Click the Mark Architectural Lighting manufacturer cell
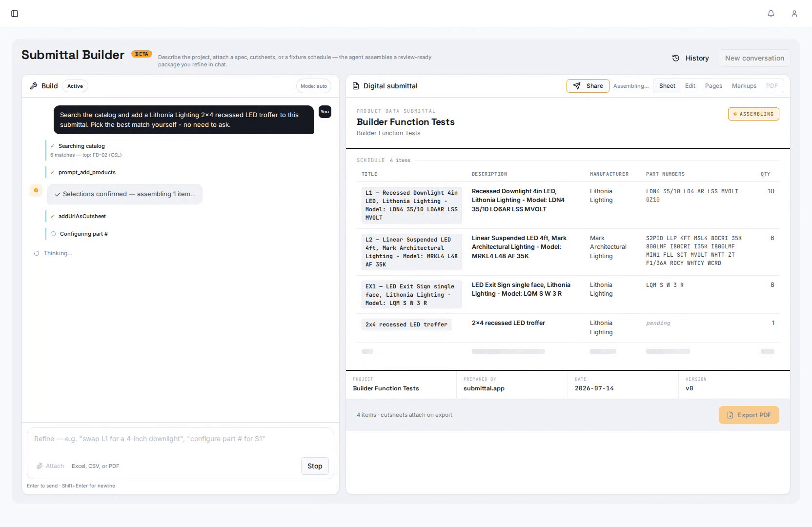This screenshot has width=812, height=527. coord(608,247)
